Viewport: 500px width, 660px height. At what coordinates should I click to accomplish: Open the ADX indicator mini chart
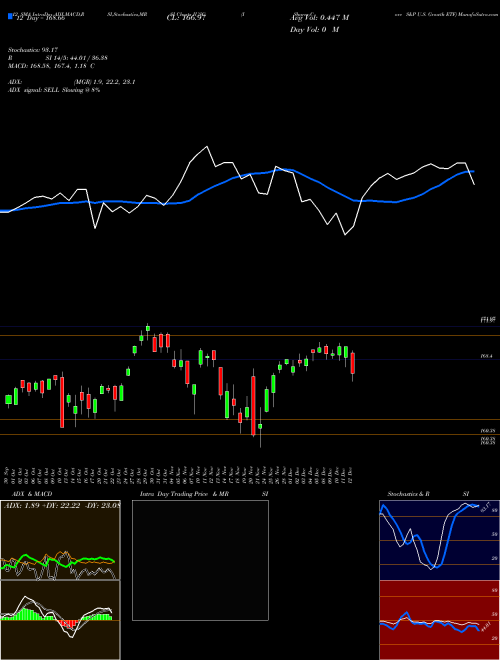pyautogui.click(x=60, y=540)
